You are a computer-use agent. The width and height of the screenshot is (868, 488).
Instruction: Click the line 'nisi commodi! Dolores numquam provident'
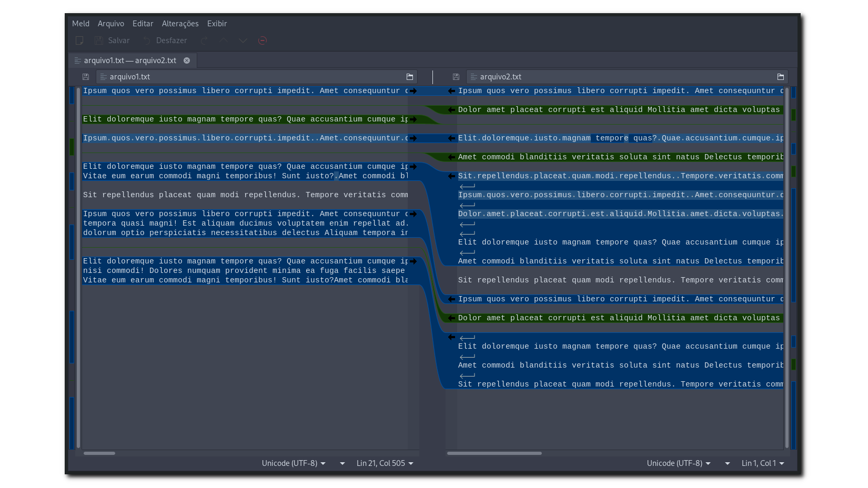pyautogui.click(x=245, y=271)
